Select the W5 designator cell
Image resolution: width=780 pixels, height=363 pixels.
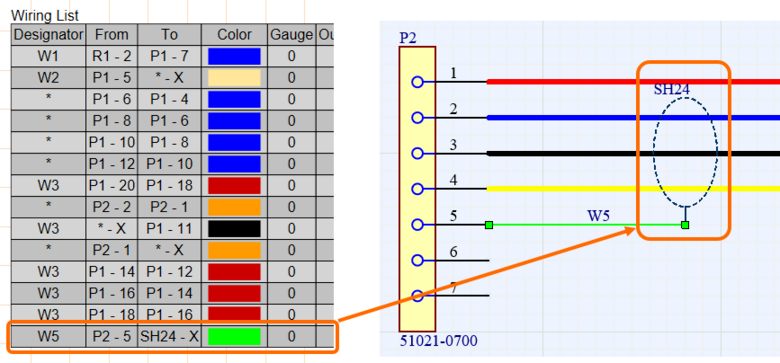[x=48, y=337]
